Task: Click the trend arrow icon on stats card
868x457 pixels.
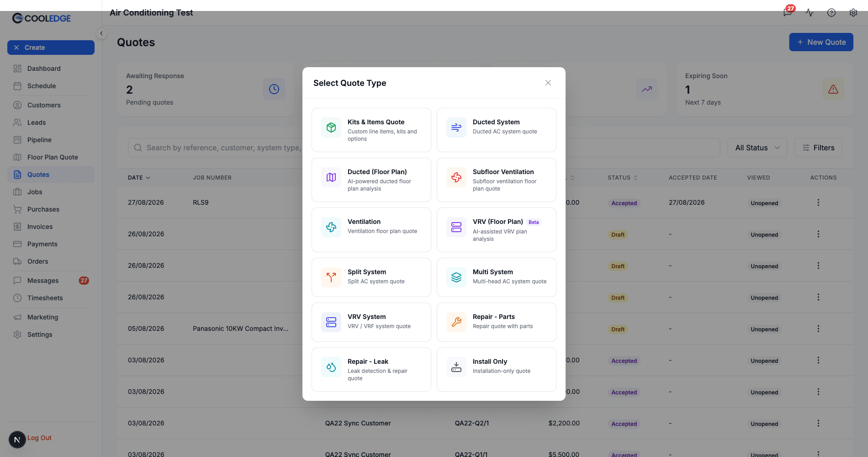Action: (647, 89)
